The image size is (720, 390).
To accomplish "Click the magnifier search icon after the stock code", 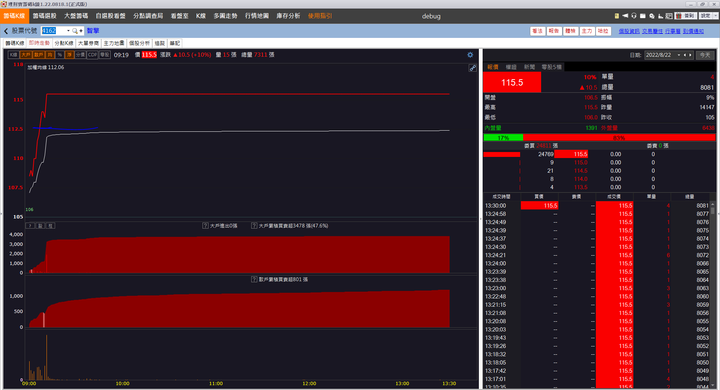I will coord(75,31).
